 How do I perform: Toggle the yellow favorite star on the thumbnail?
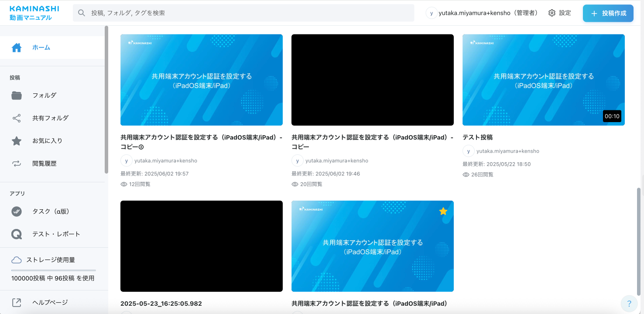tap(443, 211)
